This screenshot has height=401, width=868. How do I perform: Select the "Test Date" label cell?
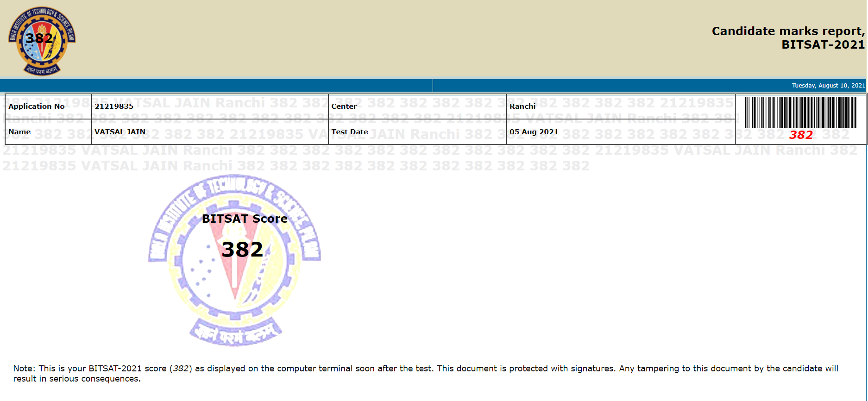[350, 132]
